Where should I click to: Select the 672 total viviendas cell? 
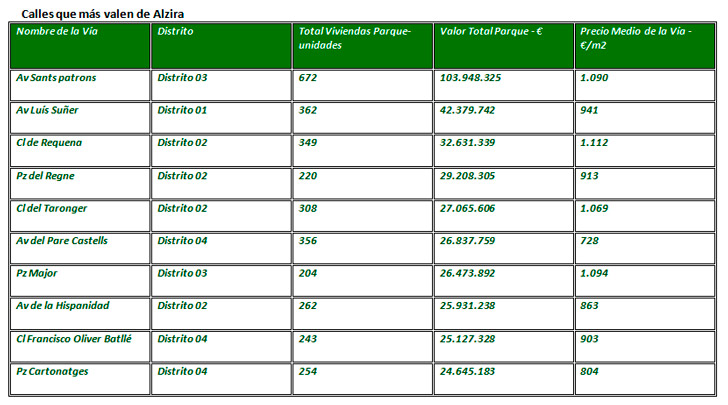(308, 78)
